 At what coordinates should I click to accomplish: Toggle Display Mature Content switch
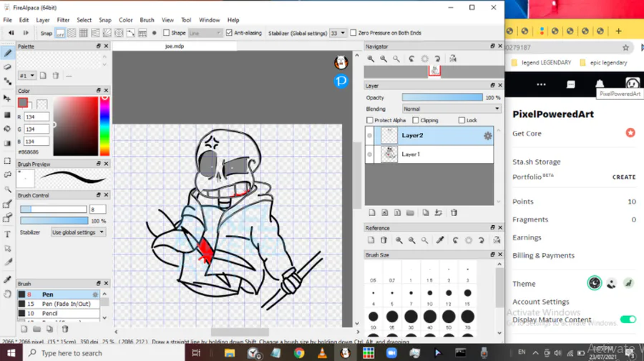[x=628, y=319]
